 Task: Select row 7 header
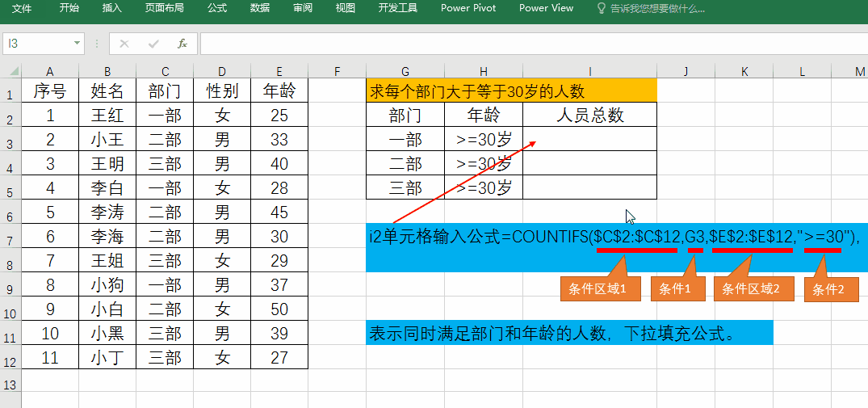coord(10,237)
